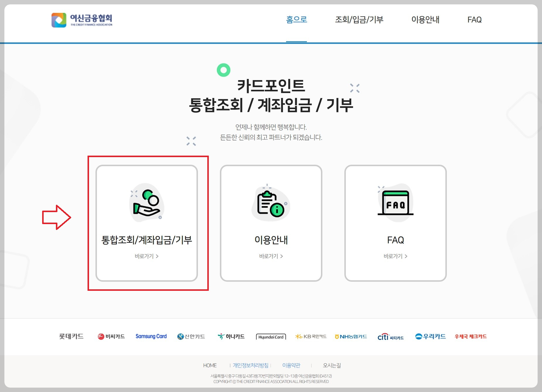Click the 이용약관 footer link
The image size is (542, 392).
coord(291,365)
